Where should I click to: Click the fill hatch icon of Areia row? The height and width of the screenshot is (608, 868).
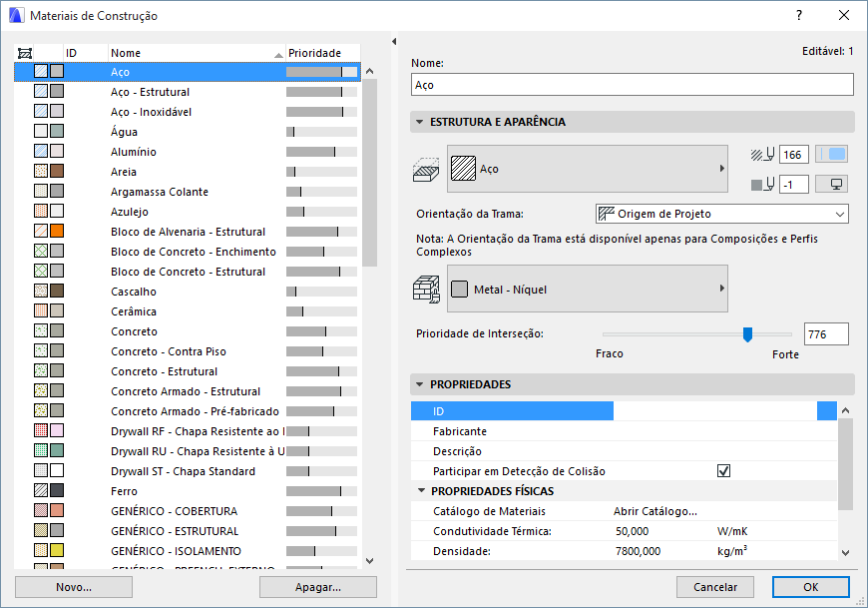pyautogui.click(x=41, y=171)
